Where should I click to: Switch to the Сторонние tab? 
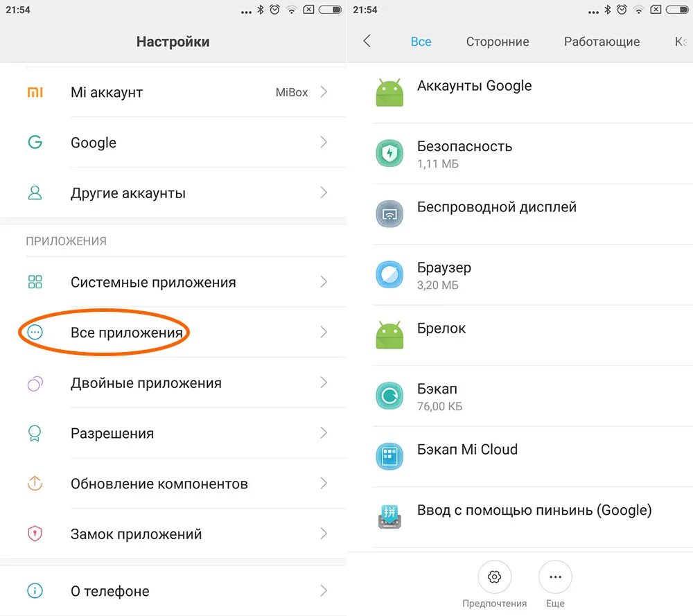pos(497,42)
